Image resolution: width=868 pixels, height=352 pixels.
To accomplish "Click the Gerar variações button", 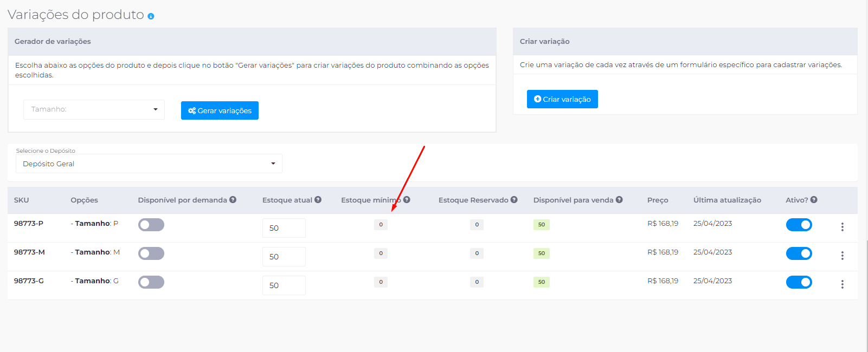I will click(x=220, y=110).
